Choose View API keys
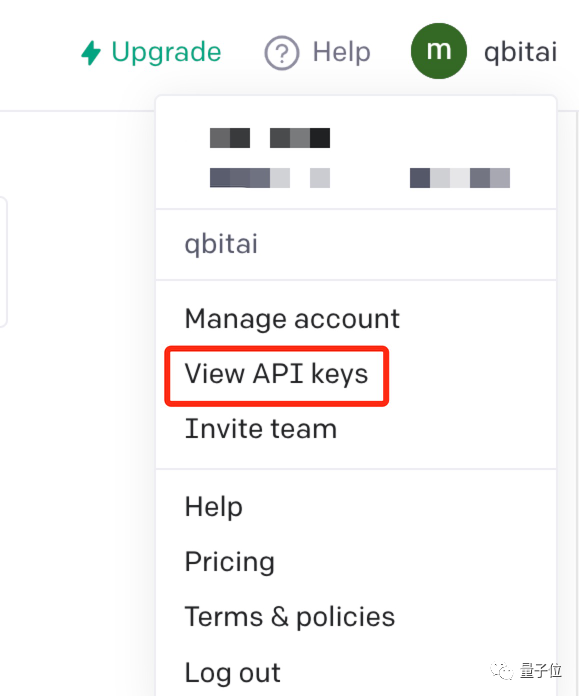This screenshot has height=696, width=580. coord(276,374)
